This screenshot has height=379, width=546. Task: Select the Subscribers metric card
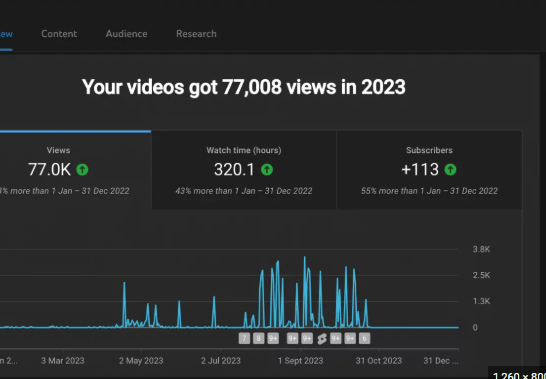click(x=429, y=170)
